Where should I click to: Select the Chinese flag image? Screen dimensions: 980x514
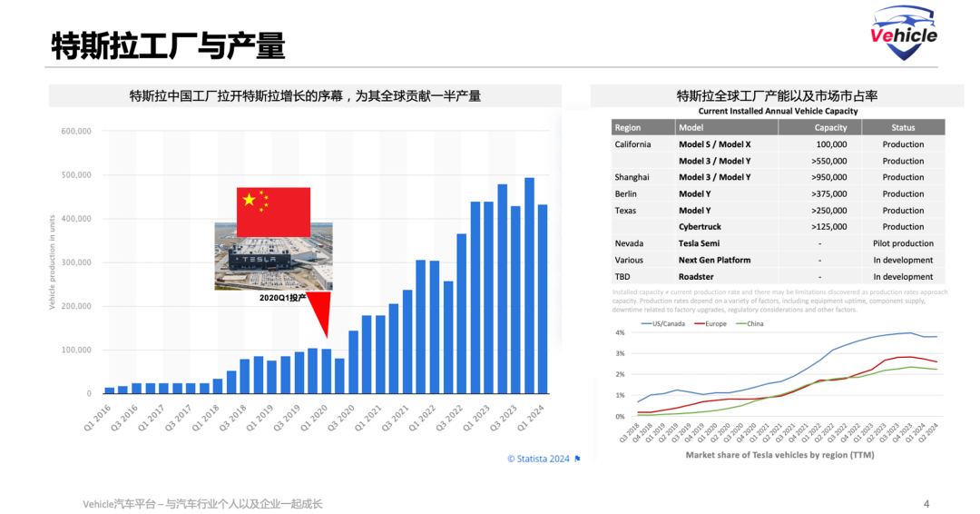[273, 212]
